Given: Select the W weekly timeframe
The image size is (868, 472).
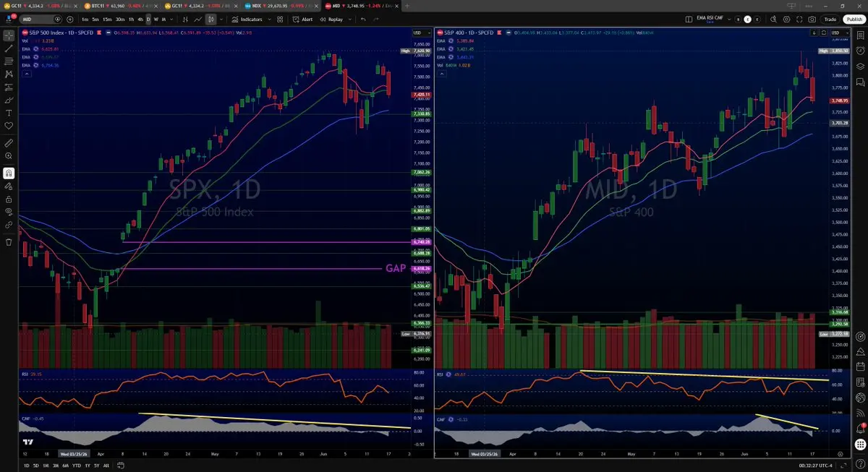Looking at the screenshot, I should 156,20.
